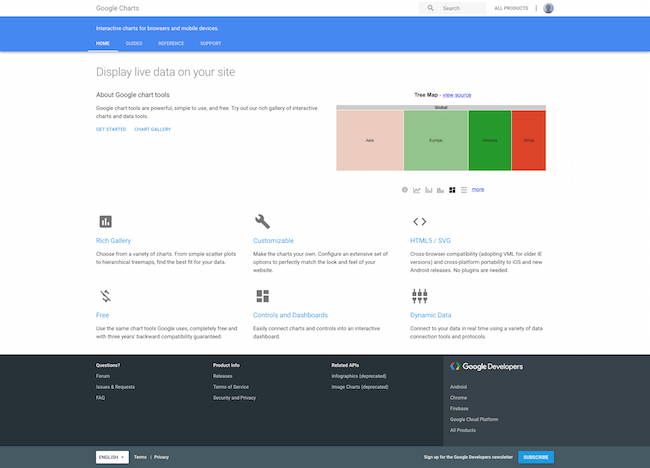The width and height of the screenshot is (650, 468).
Task: Click the Customizable wrench icon
Action: (262, 221)
